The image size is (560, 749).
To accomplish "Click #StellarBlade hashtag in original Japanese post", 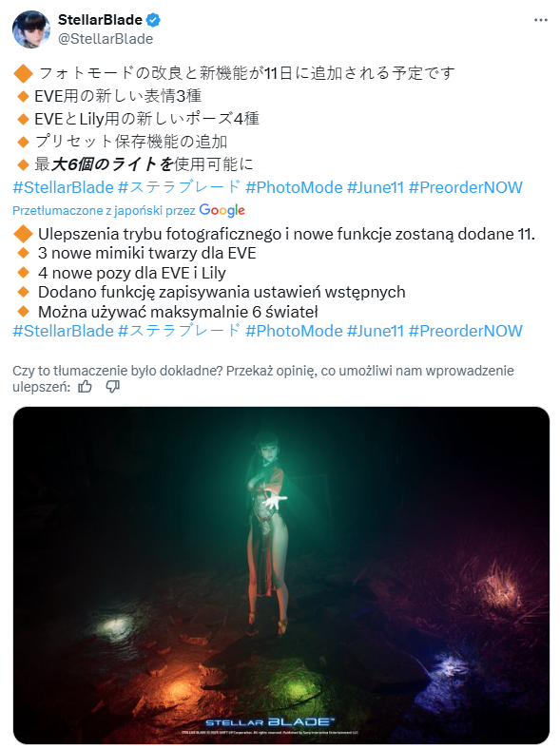I will 63,187.
